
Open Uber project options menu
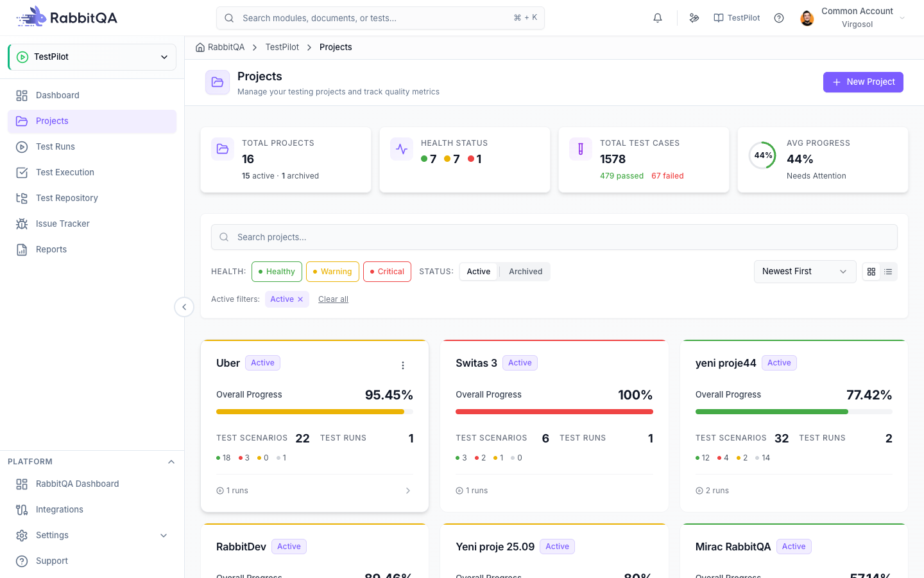pyautogui.click(x=403, y=365)
